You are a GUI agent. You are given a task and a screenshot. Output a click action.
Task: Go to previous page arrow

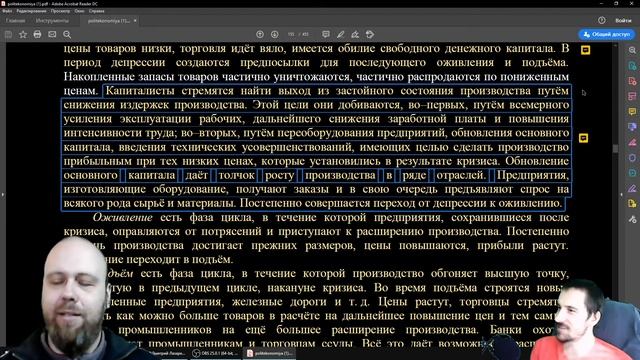point(260,35)
